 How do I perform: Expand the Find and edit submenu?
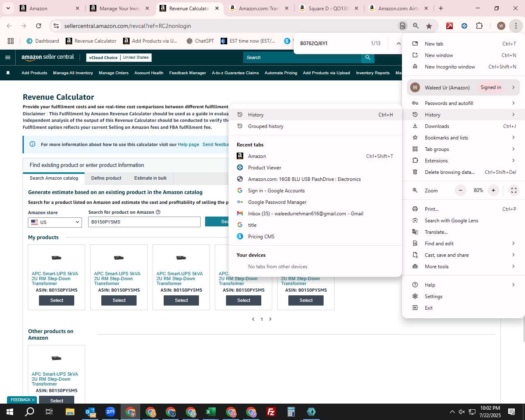tap(513, 243)
